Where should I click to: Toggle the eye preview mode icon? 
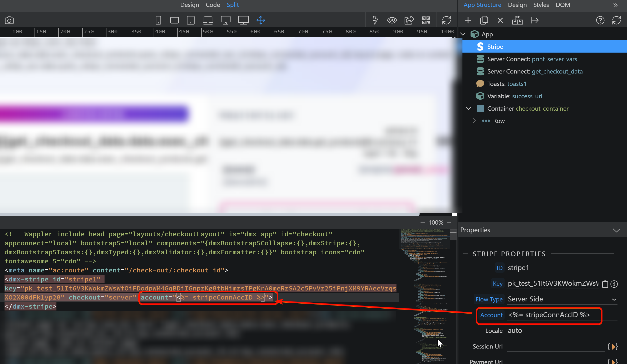click(392, 20)
